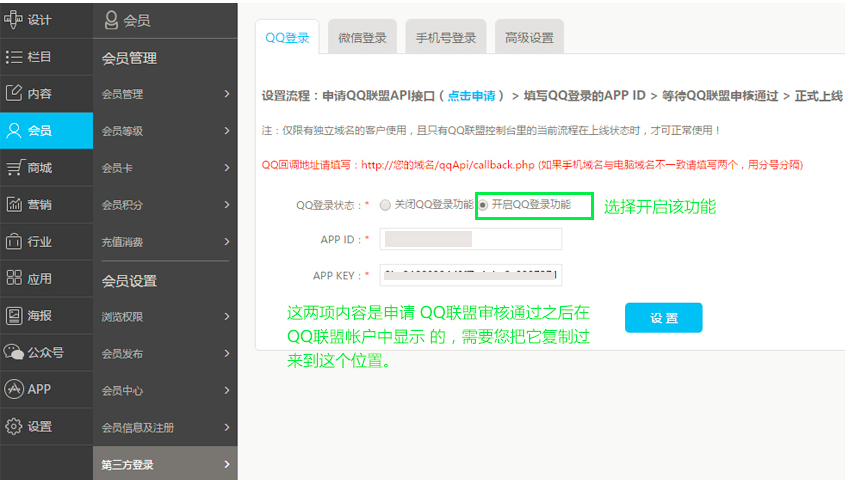This screenshot has height=480, width=868.
Task: Open the 内容 content edit icon
Action: pos(14,93)
